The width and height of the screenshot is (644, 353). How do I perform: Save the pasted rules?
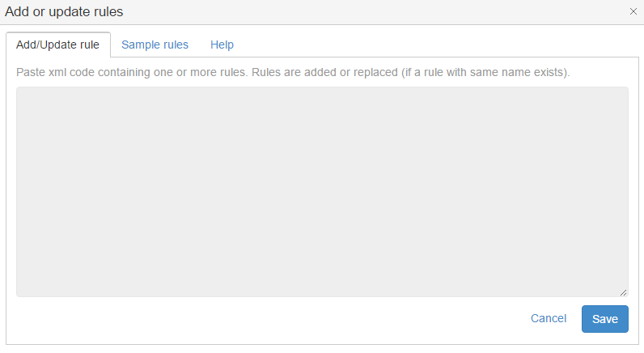click(604, 319)
